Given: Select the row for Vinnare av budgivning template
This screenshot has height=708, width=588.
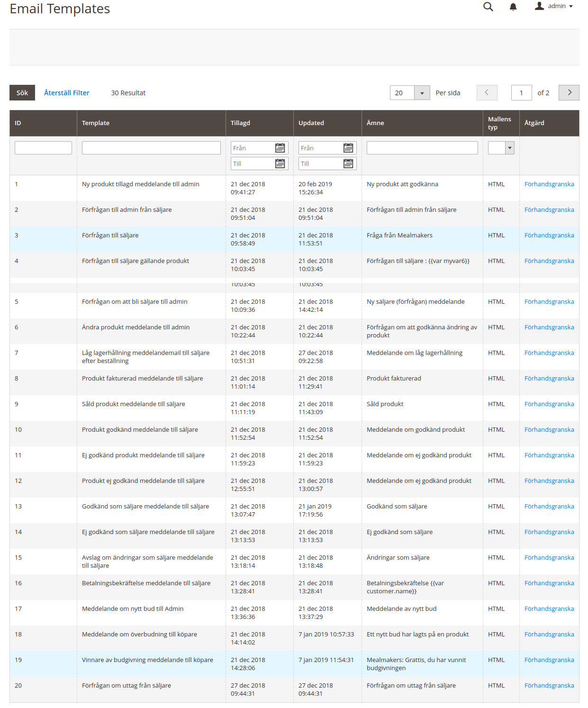Looking at the screenshot, I should [x=147, y=660].
